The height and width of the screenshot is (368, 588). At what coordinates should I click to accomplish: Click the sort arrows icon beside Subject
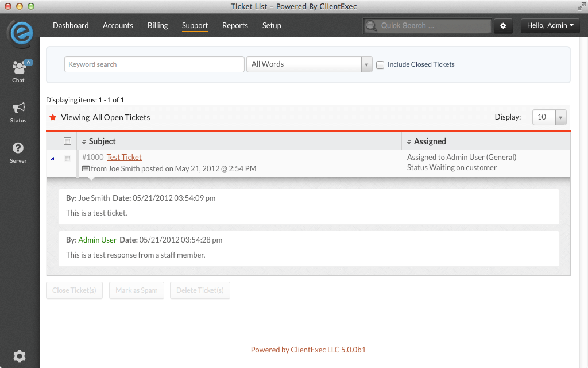[x=84, y=141]
